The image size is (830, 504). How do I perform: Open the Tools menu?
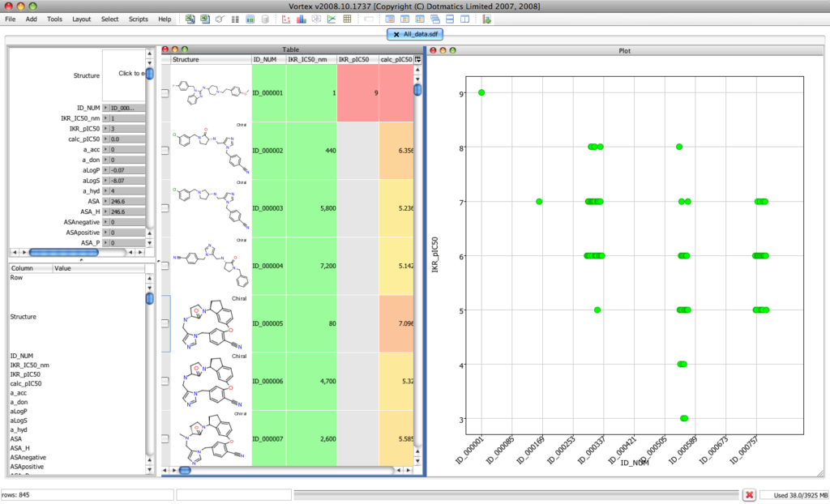coord(54,19)
